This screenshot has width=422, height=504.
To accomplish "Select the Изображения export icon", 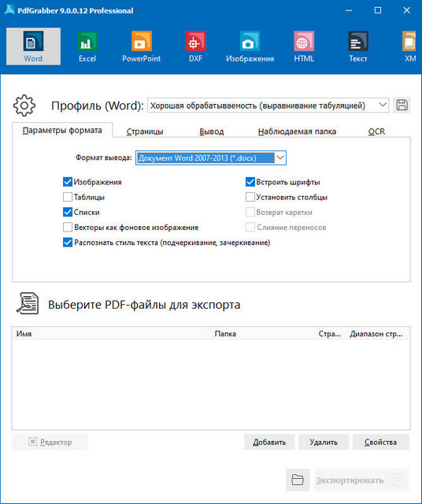I will click(250, 46).
